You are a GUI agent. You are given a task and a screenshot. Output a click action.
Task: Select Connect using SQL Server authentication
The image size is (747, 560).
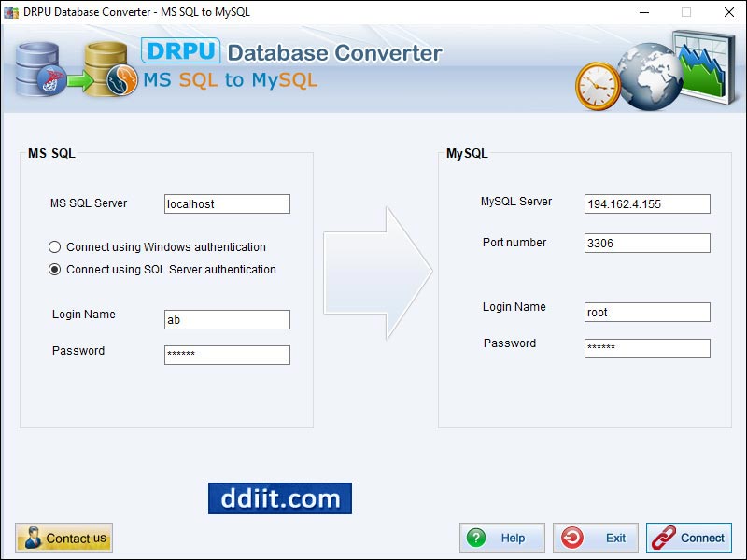coord(57,269)
